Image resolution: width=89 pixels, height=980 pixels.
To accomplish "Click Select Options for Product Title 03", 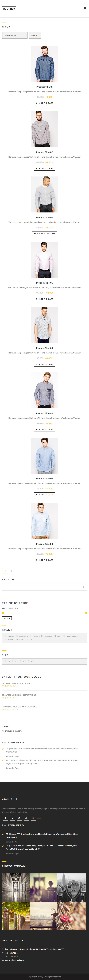I will point(44,234).
